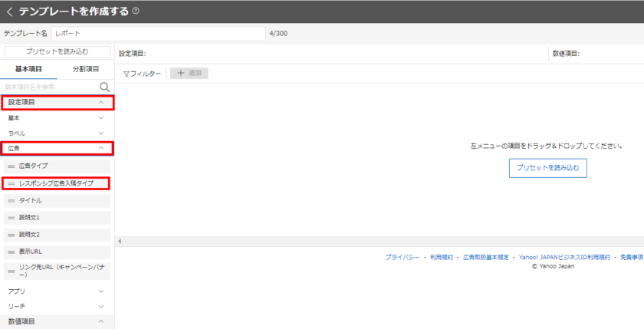644x329 pixels.
Task: Expand the 基本 category
Action: pos(100,118)
